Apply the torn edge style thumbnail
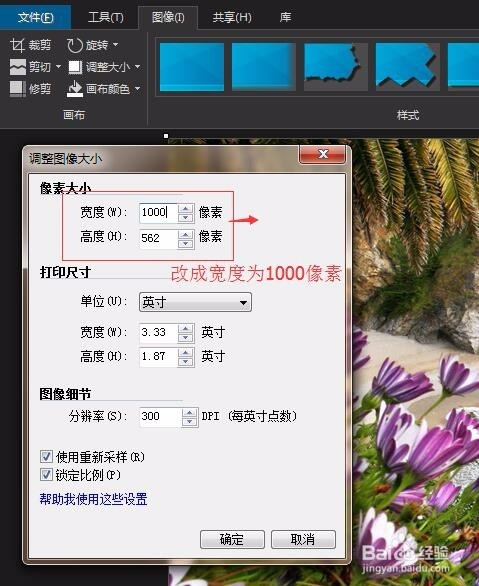Viewport: 479px width, 586px height. tap(335, 67)
